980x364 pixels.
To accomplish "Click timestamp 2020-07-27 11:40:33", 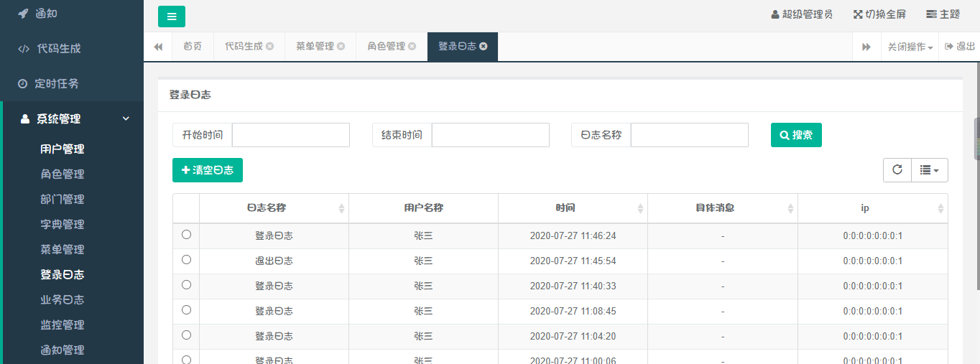I will [573, 286].
